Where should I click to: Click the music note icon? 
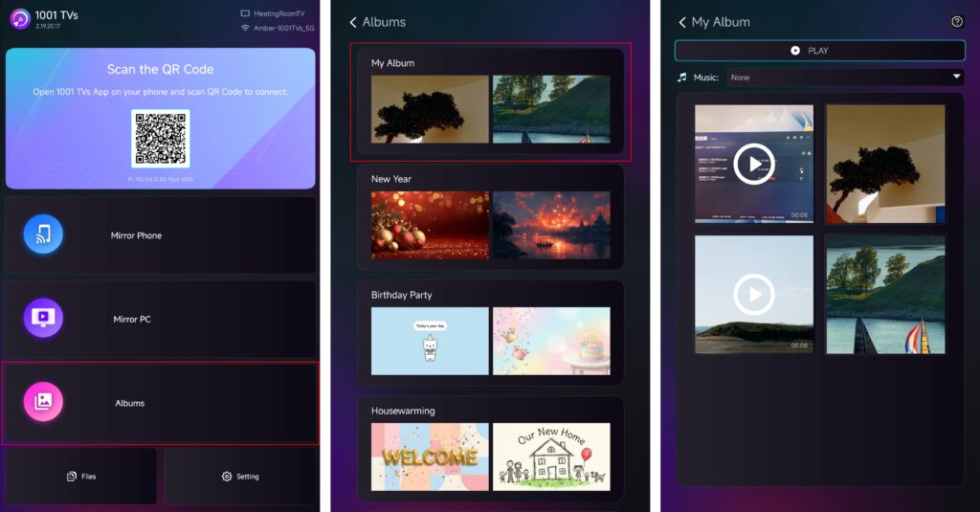[682, 77]
